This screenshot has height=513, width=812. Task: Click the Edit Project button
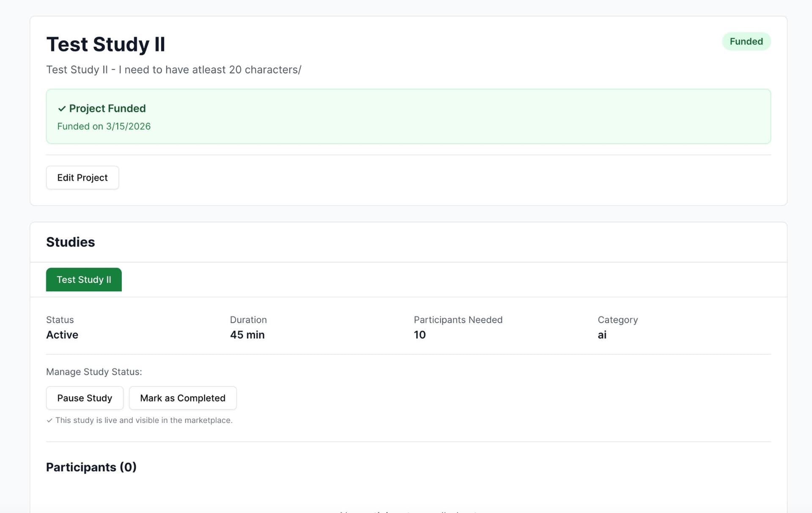coord(82,178)
